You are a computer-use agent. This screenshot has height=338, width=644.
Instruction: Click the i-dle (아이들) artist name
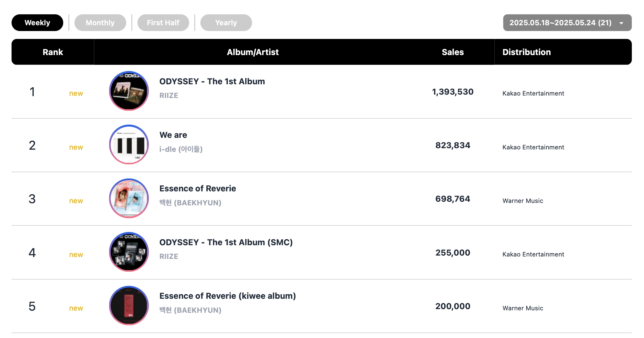(181, 149)
